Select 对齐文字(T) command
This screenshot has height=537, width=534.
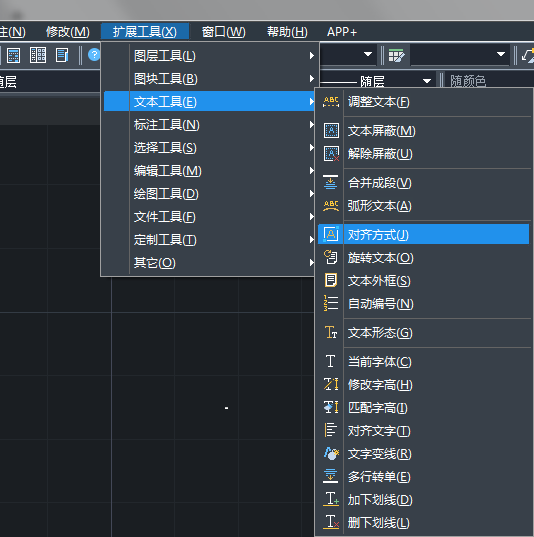coord(424,430)
